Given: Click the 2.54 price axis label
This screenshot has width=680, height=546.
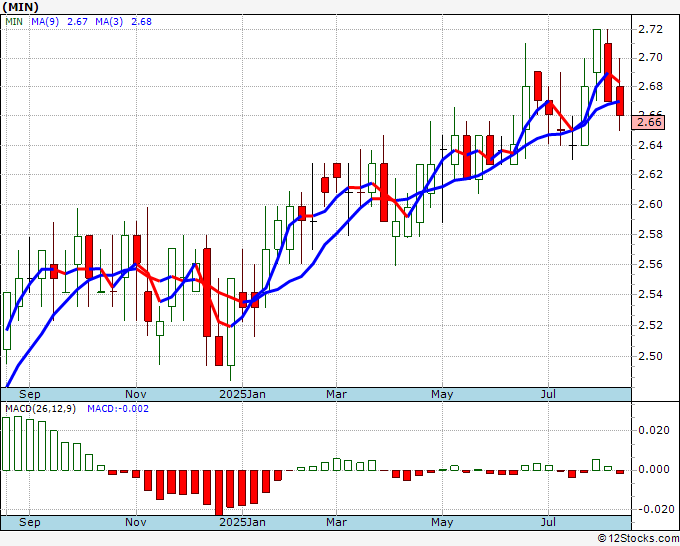Looking at the screenshot, I should (650, 294).
